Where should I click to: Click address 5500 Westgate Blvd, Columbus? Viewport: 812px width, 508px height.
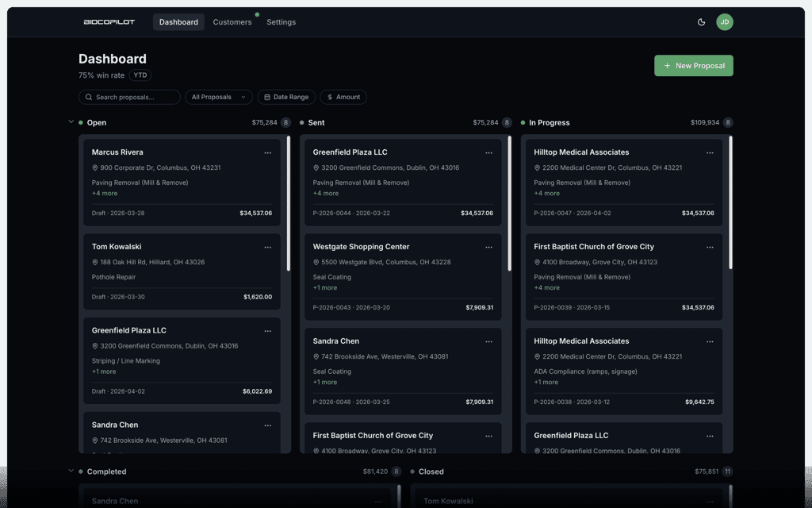386,262
